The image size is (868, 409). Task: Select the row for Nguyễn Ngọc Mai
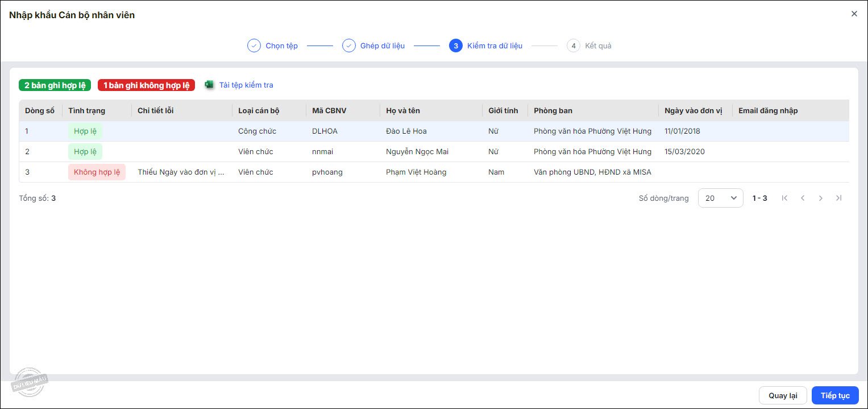pyautogui.click(x=417, y=152)
